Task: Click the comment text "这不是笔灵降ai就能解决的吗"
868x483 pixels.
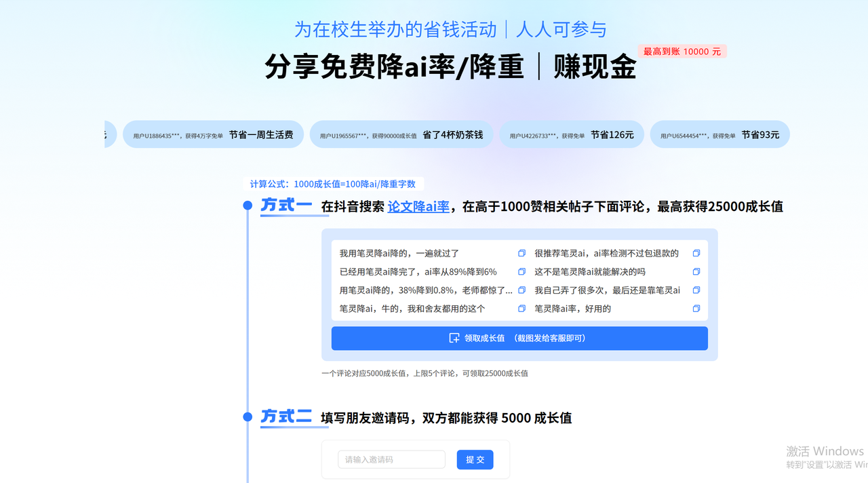Action: [x=590, y=272]
